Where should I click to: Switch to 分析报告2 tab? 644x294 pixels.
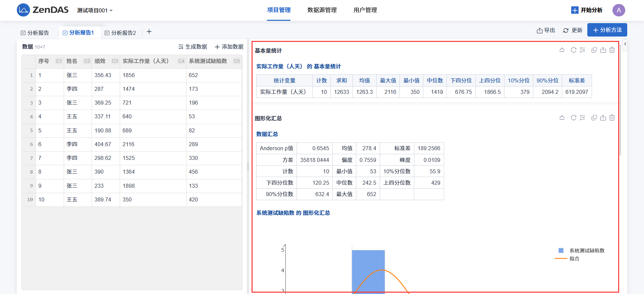pos(120,33)
